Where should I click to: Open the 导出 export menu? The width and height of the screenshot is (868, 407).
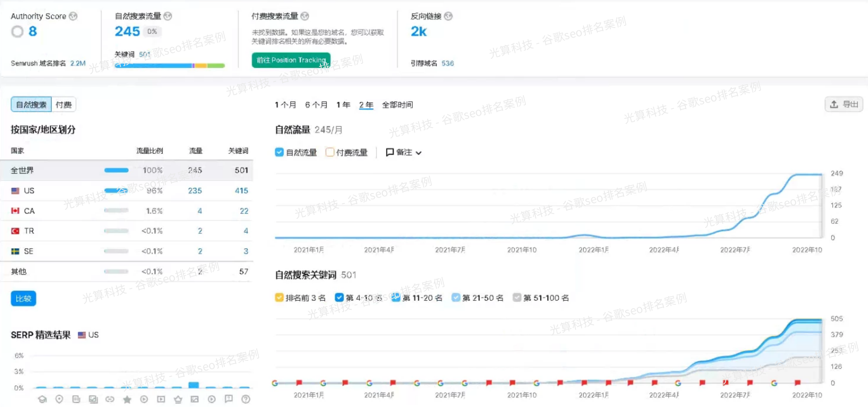[x=844, y=104]
